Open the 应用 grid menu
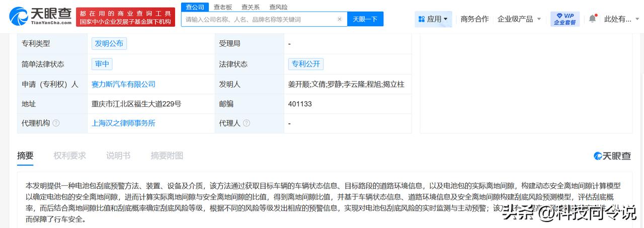The image size is (644, 228). [x=433, y=19]
